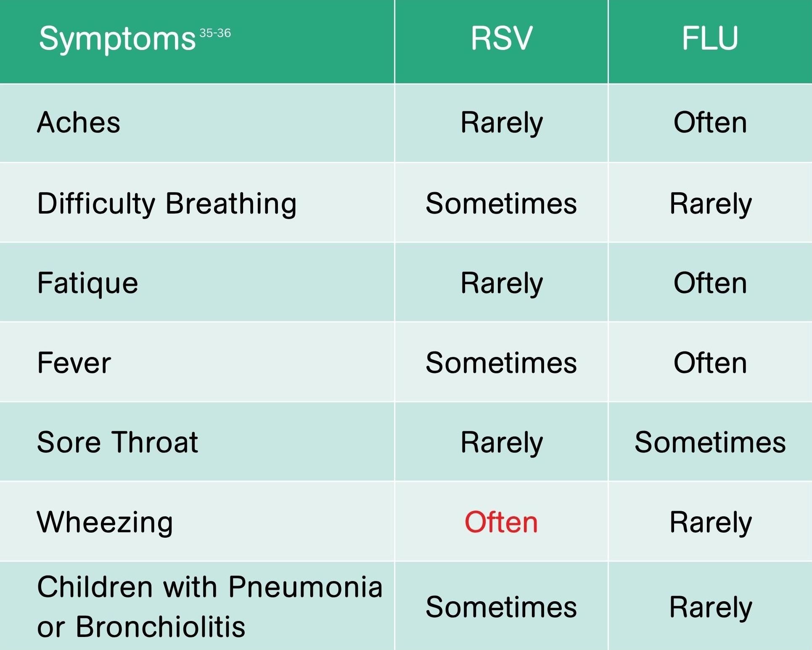
Task: Click the RSV value for Fever
Action: (501, 363)
